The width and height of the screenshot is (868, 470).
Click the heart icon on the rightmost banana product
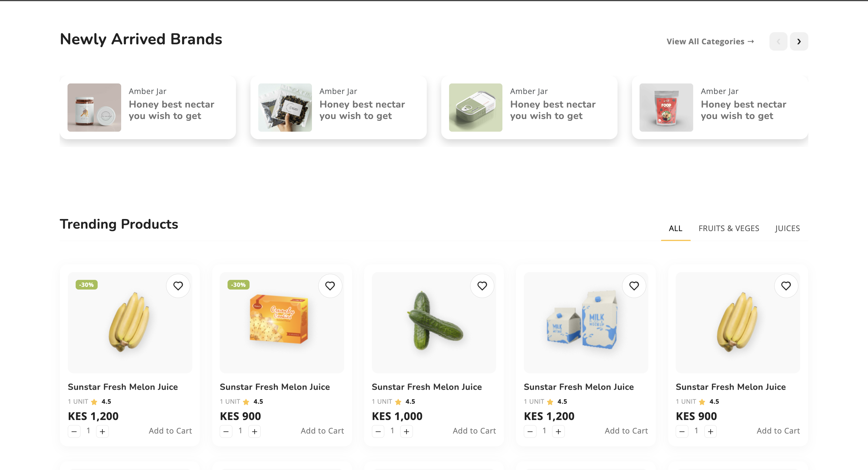(786, 286)
